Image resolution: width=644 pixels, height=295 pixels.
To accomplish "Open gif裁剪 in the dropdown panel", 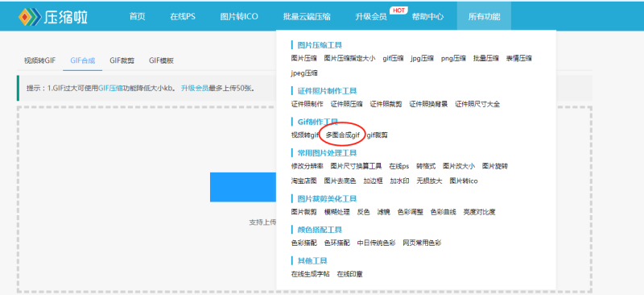I will click(x=377, y=135).
